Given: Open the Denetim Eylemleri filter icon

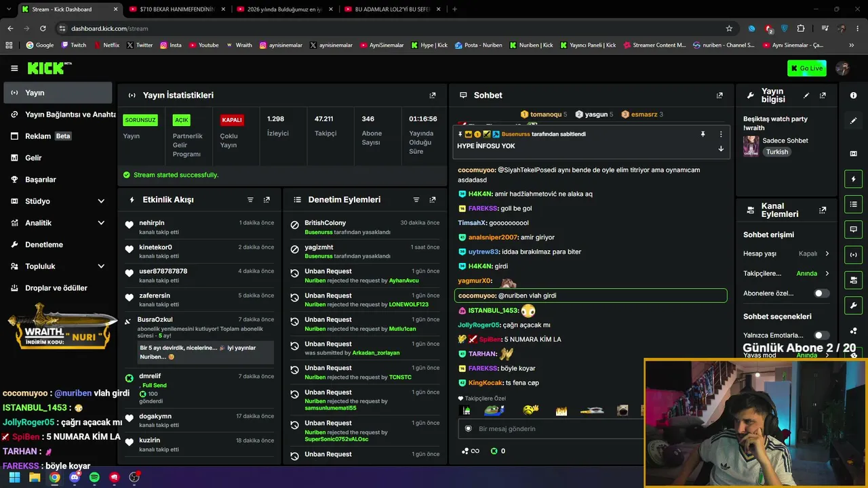Looking at the screenshot, I should [x=416, y=200].
